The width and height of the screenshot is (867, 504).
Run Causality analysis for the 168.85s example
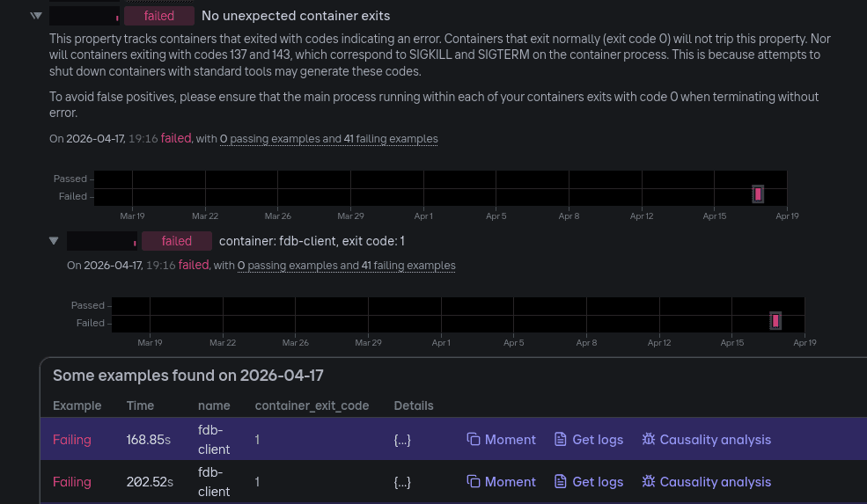click(707, 439)
